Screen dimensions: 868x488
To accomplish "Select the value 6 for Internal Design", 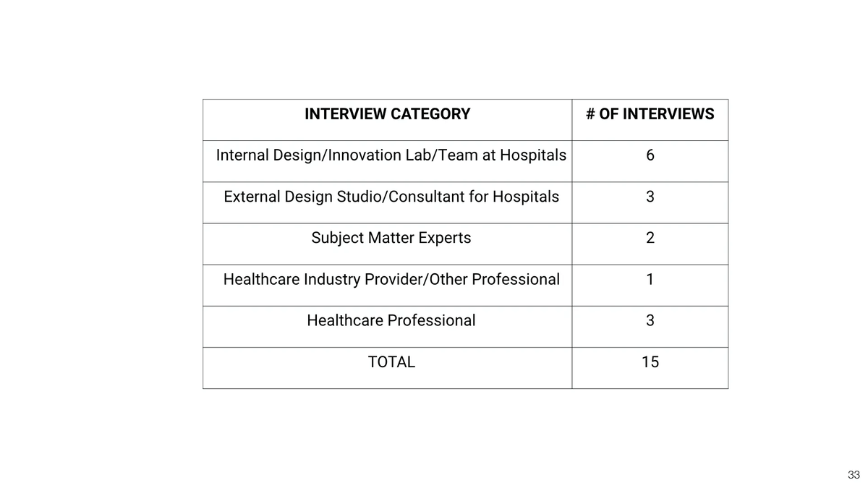I will (650, 155).
